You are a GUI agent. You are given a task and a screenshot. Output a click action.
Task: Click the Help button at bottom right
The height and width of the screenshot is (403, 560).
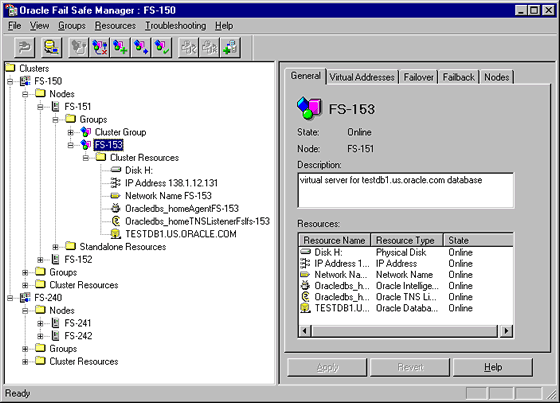(x=493, y=367)
